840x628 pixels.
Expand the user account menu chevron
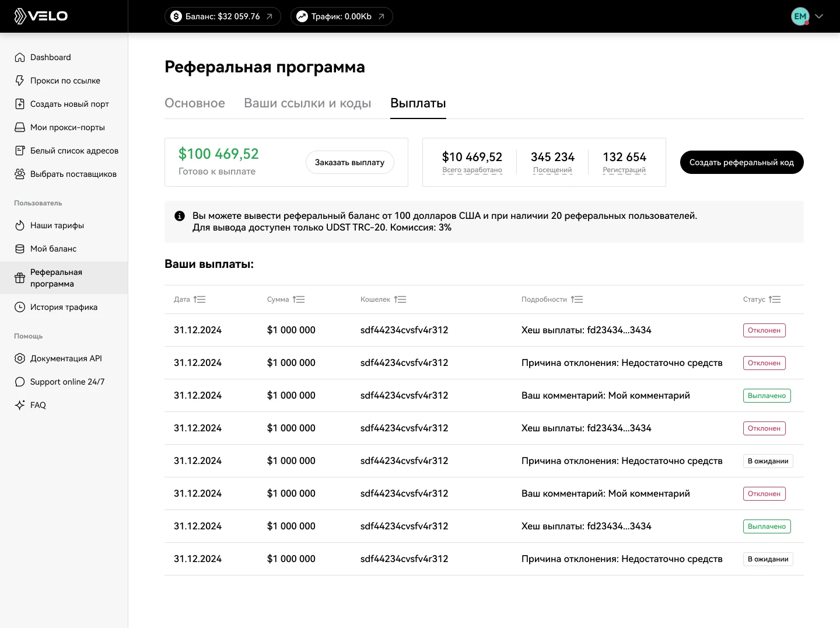819,16
